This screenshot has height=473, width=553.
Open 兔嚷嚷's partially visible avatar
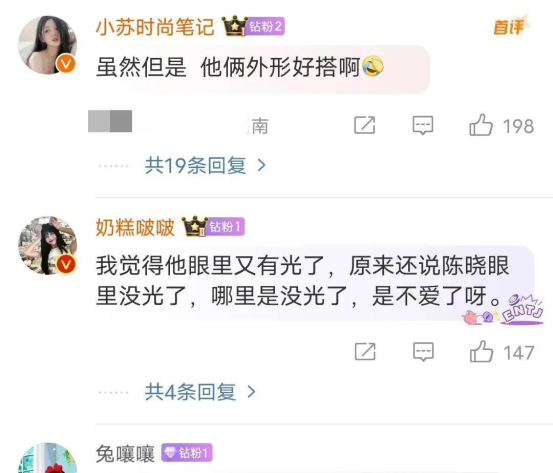tap(48, 458)
